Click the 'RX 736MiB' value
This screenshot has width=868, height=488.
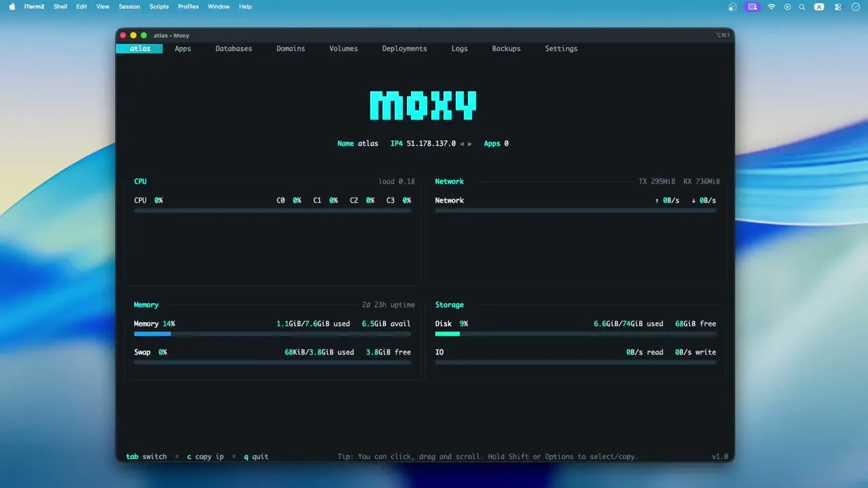[702, 182]
